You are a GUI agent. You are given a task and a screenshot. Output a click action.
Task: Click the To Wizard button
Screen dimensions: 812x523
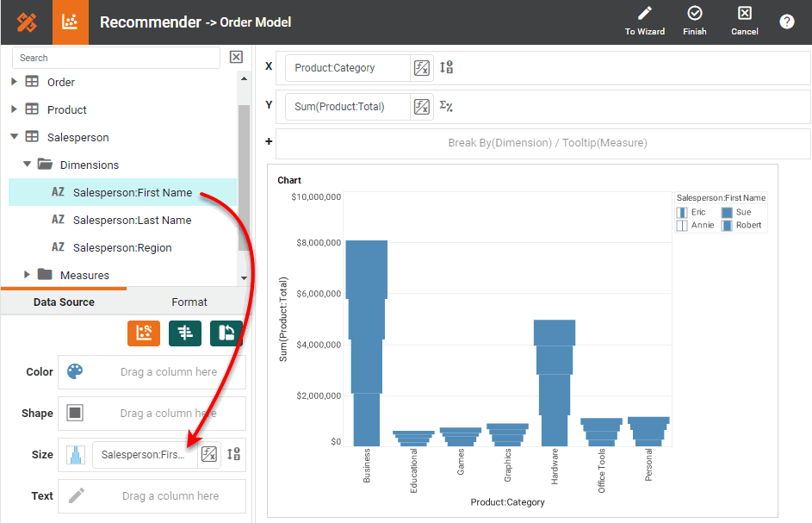644,22
